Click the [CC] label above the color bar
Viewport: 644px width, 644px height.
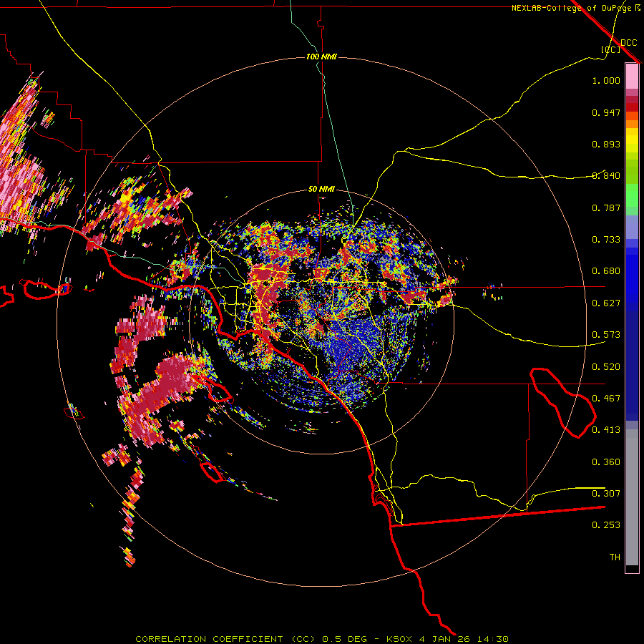pos(611,49)
